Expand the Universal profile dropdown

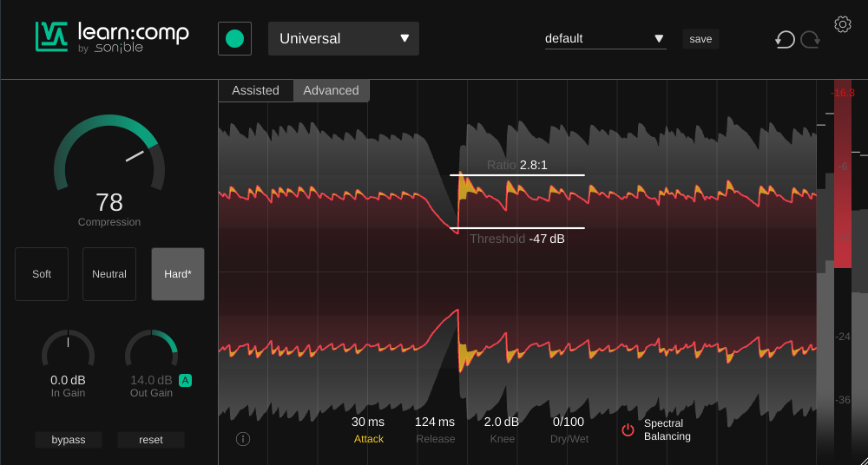tap(344, 39)
